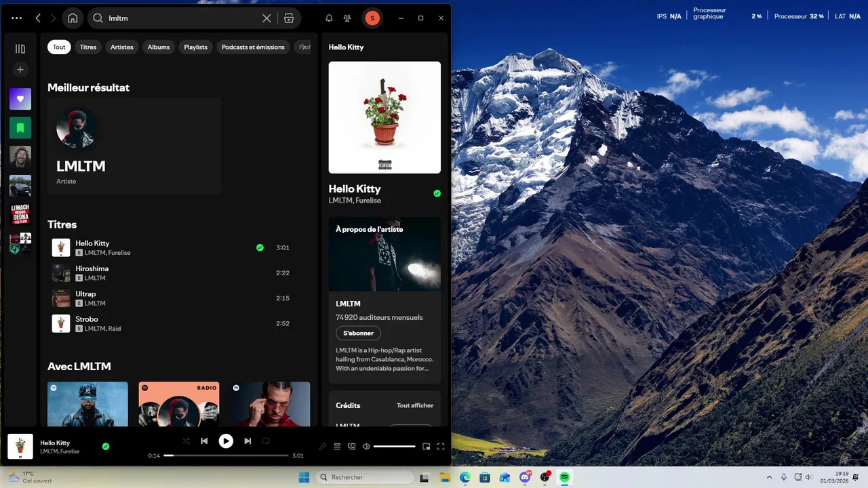The height and width of the screenshot is (488, 868).
Task: Enter full screen mode icon
Action: click(x=441, y=447)
